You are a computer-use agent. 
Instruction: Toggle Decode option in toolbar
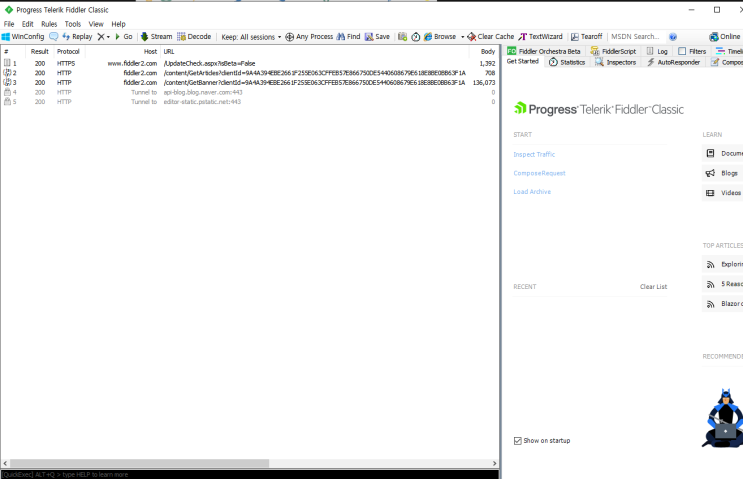[x=194, y=36]
